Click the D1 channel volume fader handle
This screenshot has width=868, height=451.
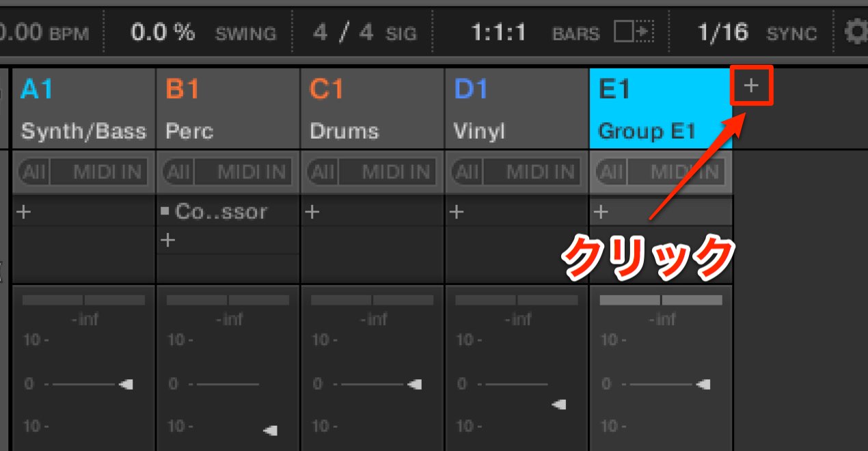click(x=558, y=405)
